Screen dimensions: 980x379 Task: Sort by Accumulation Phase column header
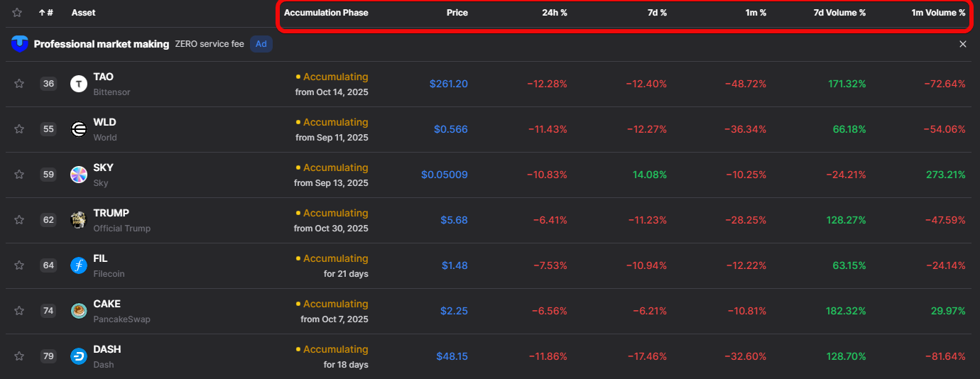tap(326, 13)
